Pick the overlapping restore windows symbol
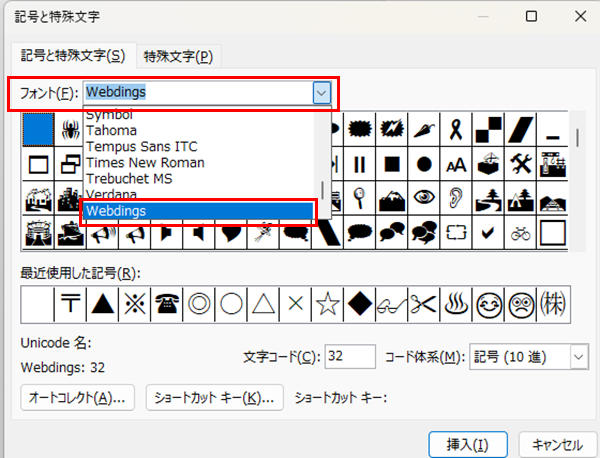Viewport: 600px width, 458px height. (x=70, y=164)
